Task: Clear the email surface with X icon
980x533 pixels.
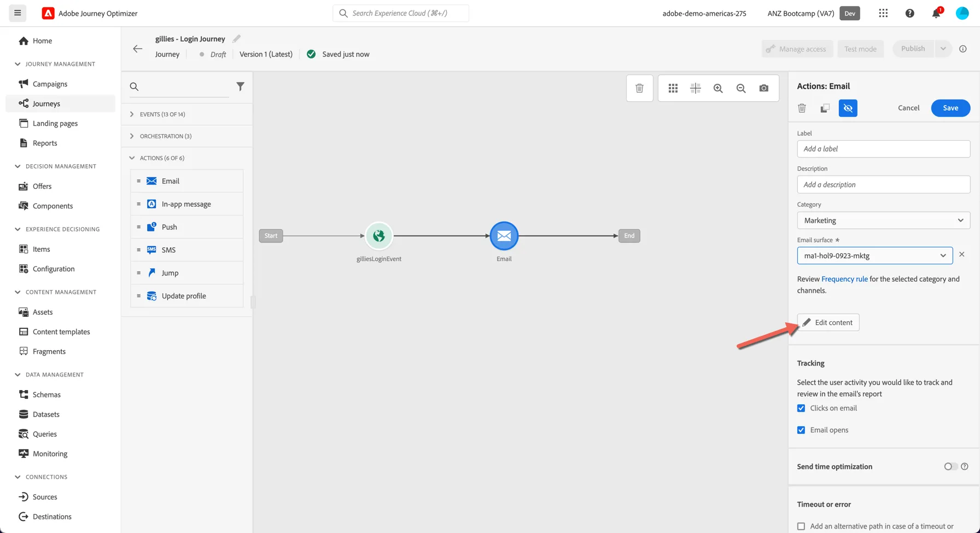Action: [x=962, y=254]
